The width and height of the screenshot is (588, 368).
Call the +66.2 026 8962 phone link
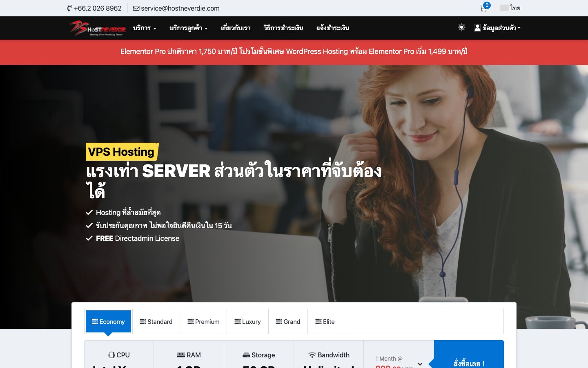tap(94, 8)
